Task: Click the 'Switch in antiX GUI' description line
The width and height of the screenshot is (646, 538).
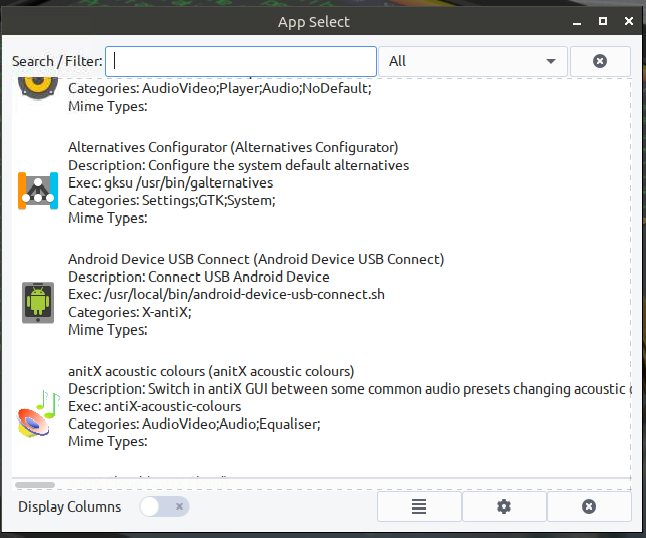Action: [x=349, y=389]
